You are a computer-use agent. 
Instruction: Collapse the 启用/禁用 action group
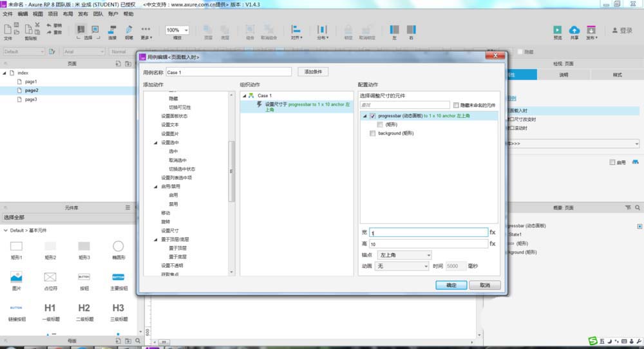(156, 187)
